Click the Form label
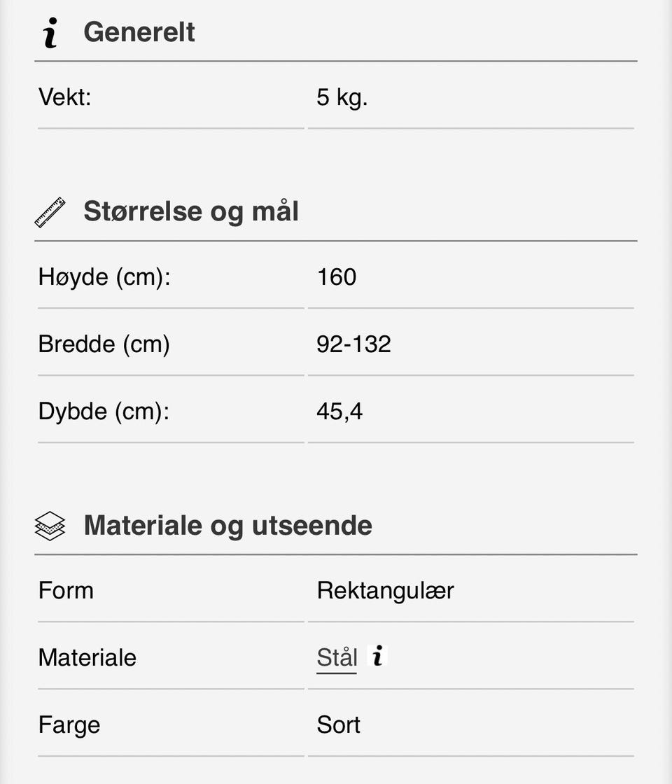This screenshot has width=672, height=784. tap(66, 591)
